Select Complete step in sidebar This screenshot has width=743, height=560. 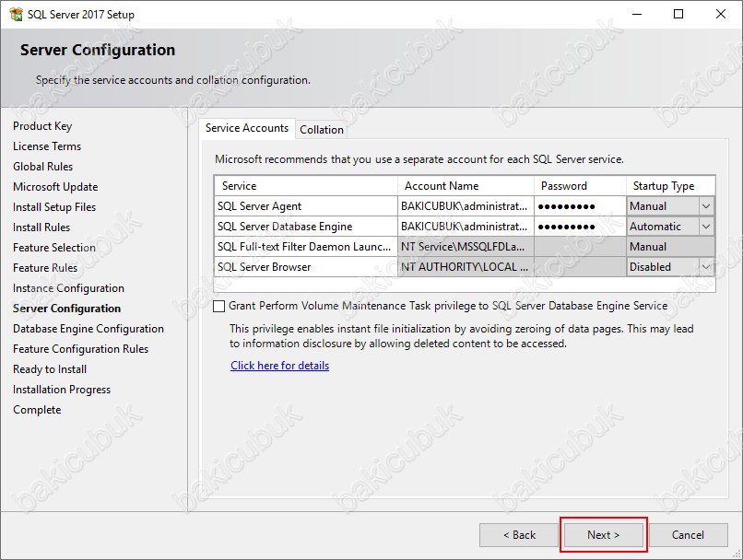click(x=37, y=410)
